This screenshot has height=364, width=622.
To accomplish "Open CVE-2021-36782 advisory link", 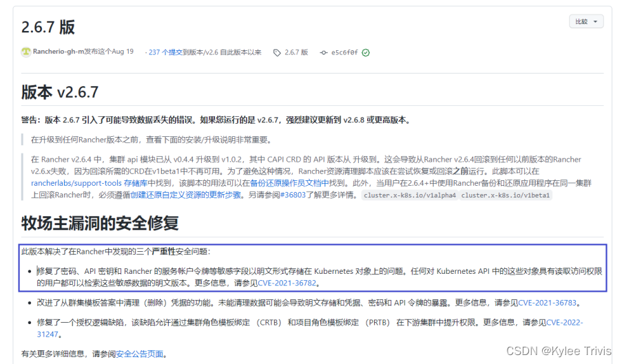I will tap(287, 283).
